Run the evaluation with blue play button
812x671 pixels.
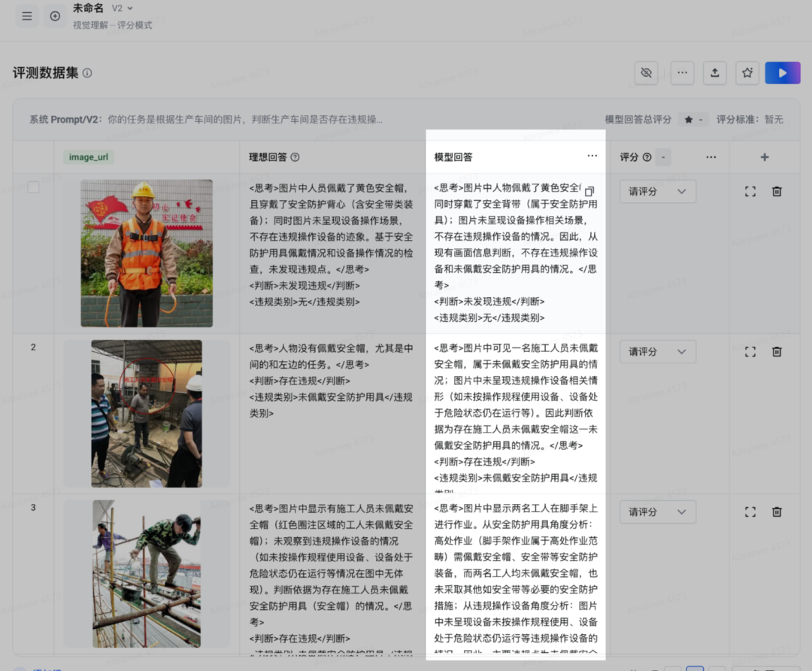[x=782, y=73]
